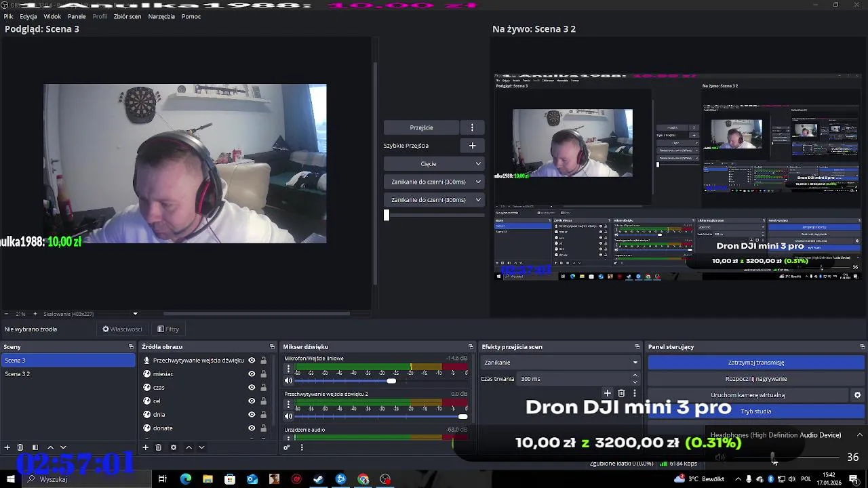Hide the dnia source

(252, 415)
